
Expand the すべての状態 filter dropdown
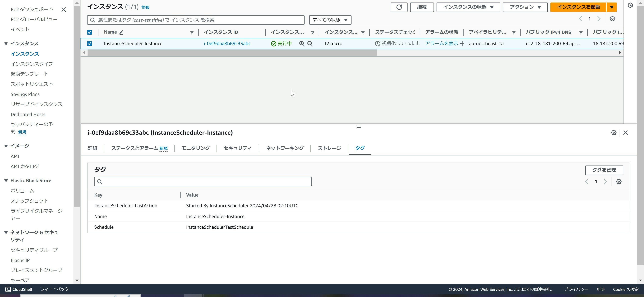pyautogui.click(x=330, y=20)
